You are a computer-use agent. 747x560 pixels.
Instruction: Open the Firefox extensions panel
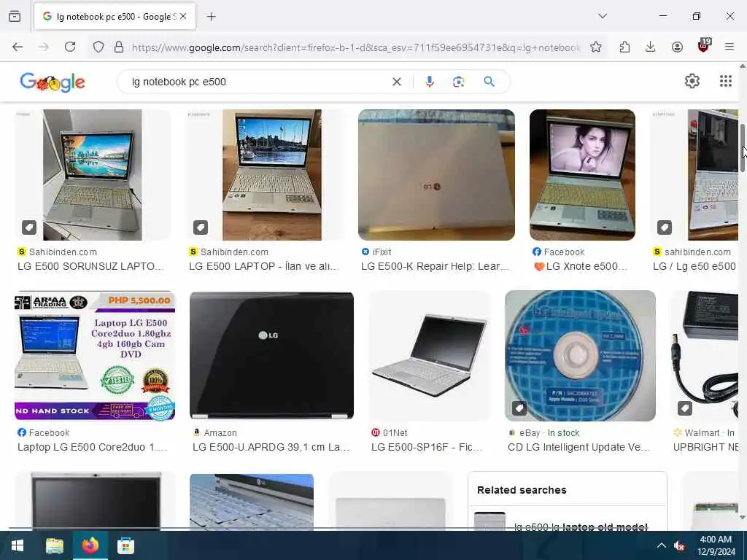coord(624,47)
